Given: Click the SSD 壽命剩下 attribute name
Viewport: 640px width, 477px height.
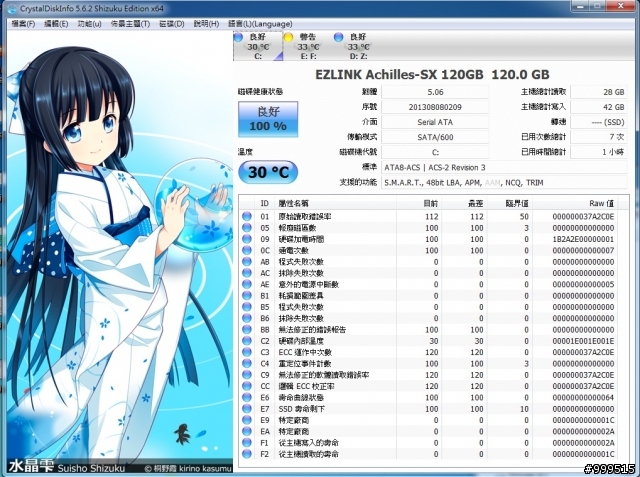Looking at the screenshot, I should click(x=302, y=409).
